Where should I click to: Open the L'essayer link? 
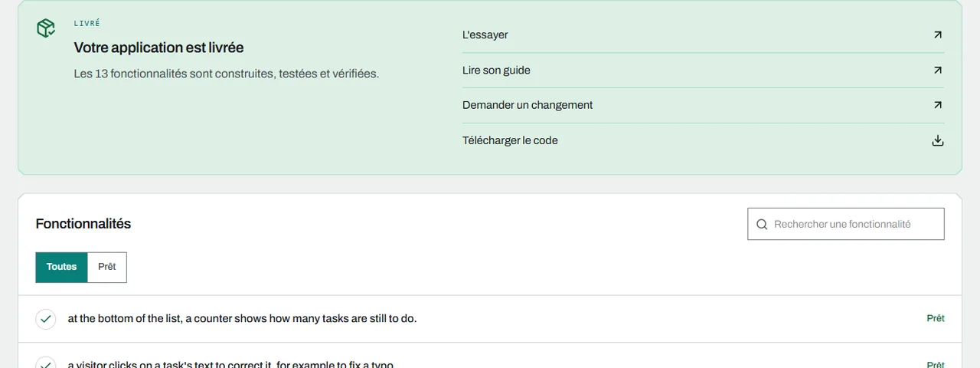[704, 34]
